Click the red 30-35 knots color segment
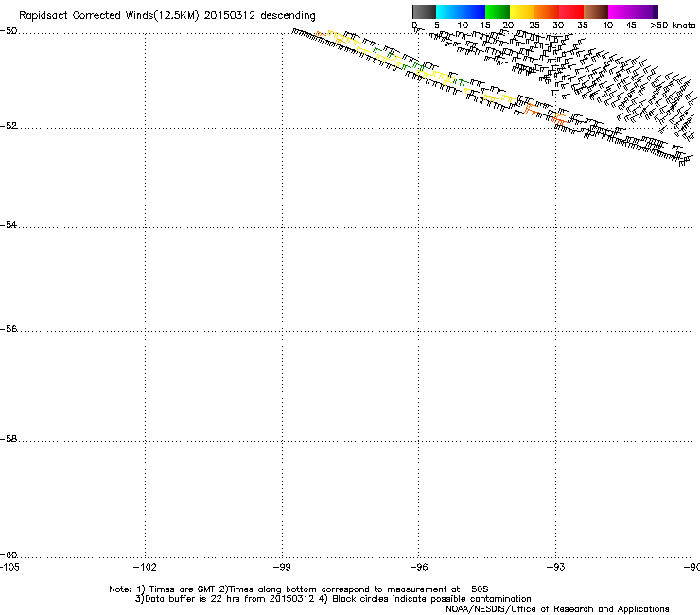This screenshot has height=615, width=700. point(571,11)
